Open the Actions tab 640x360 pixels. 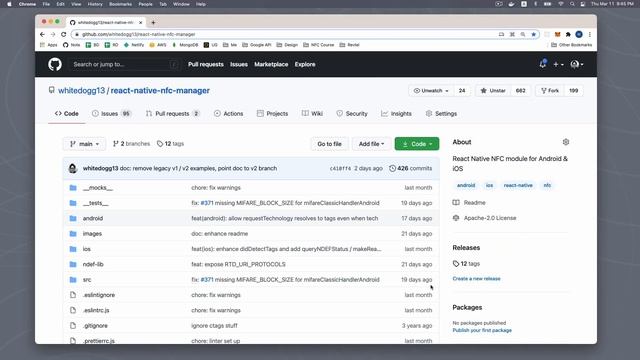point(229,113)
